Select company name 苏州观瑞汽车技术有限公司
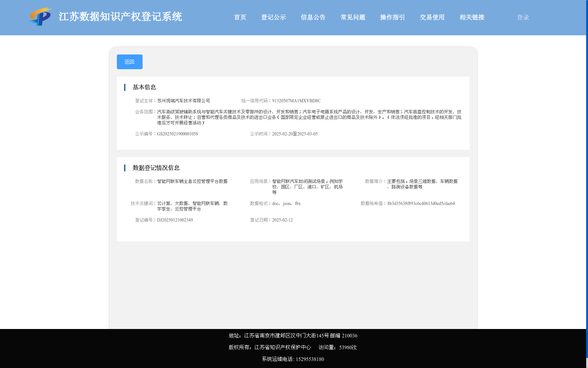The height and width of the screenshot is (368, 588). point(183,101)
